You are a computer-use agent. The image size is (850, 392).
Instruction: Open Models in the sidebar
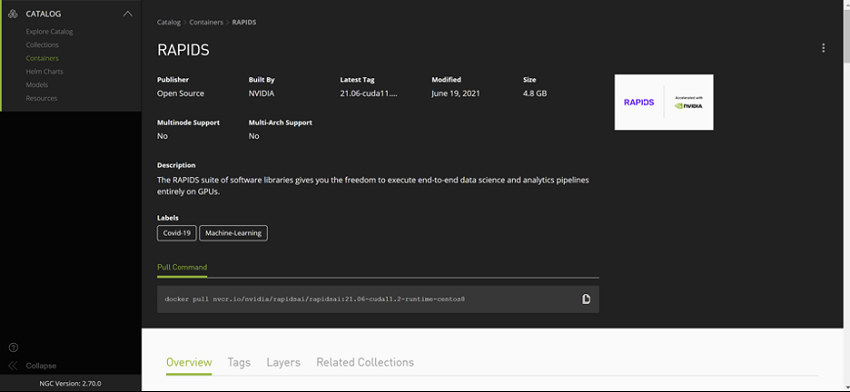(x=37, y=85)
